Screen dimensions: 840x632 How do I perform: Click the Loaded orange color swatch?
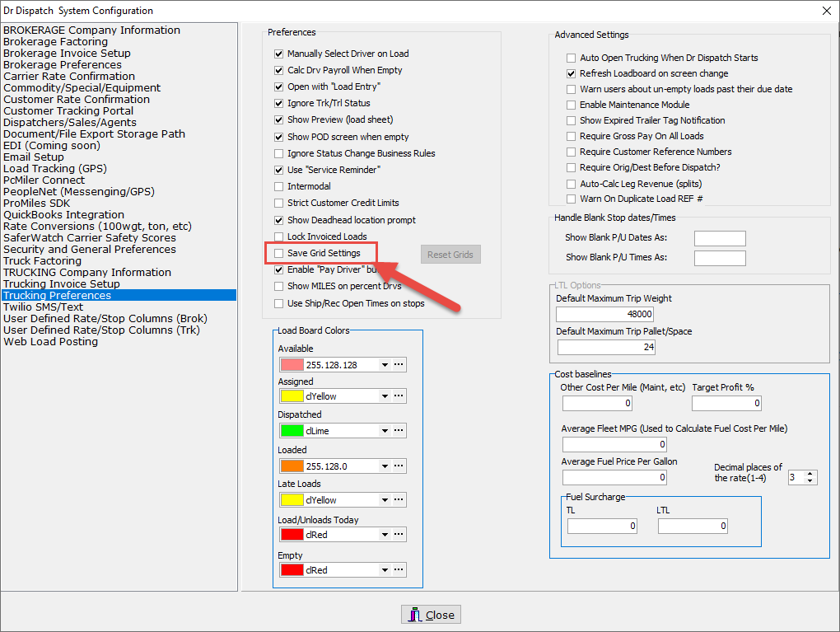point(292,466)
